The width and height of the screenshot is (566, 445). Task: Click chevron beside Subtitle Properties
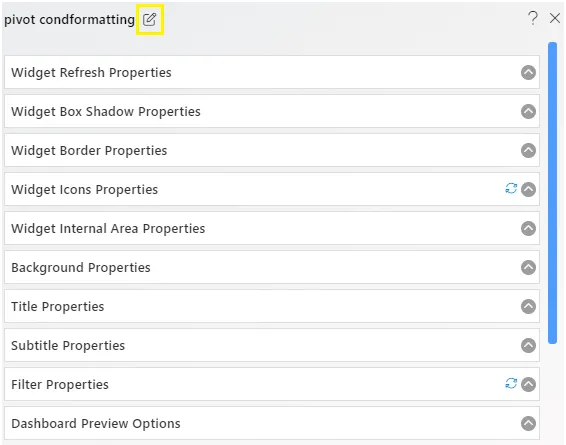(528, 345)
